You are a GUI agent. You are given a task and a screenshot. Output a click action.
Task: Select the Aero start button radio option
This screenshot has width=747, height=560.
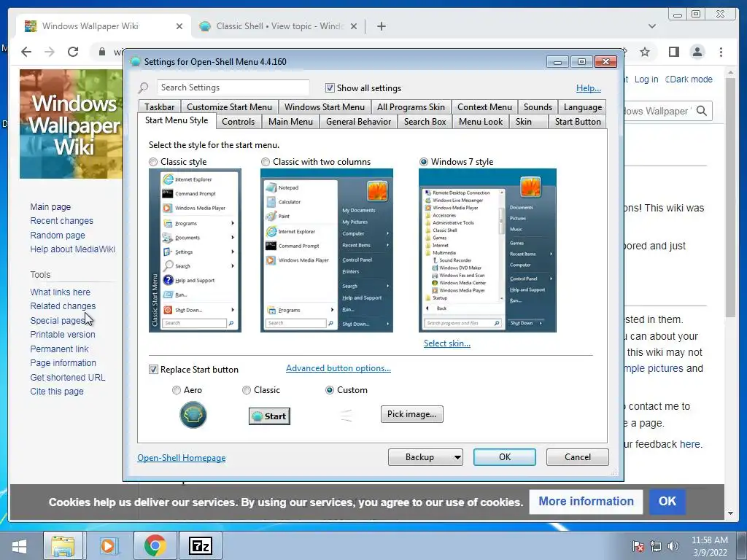coord(177,390)
